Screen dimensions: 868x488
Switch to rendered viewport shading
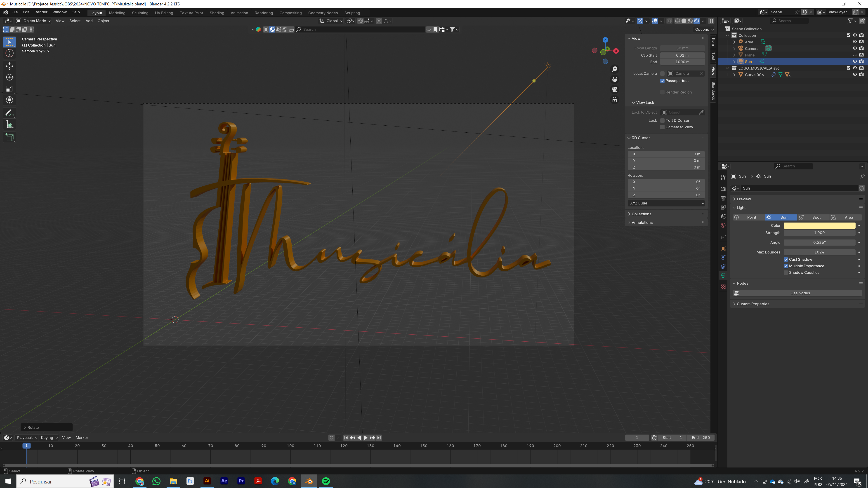pyautogui.click(x=696, y=21)
